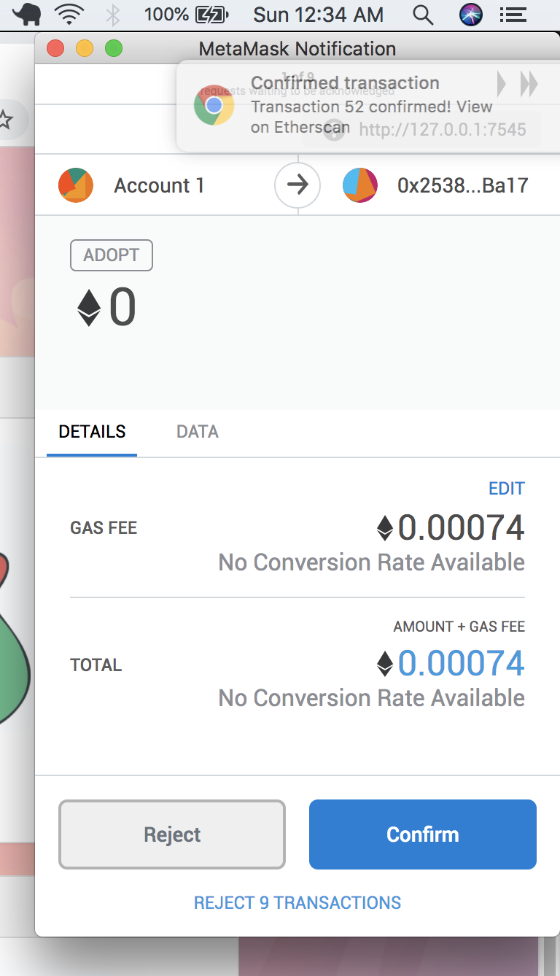Screen dimensions: 560x976
Task: Open the battery status icon
Action: 212,14
